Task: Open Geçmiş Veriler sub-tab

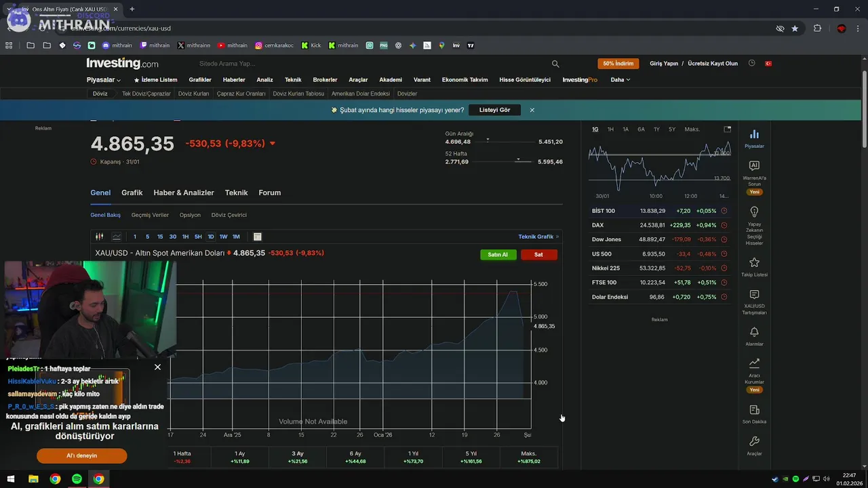Action: (x=150, y=215)
